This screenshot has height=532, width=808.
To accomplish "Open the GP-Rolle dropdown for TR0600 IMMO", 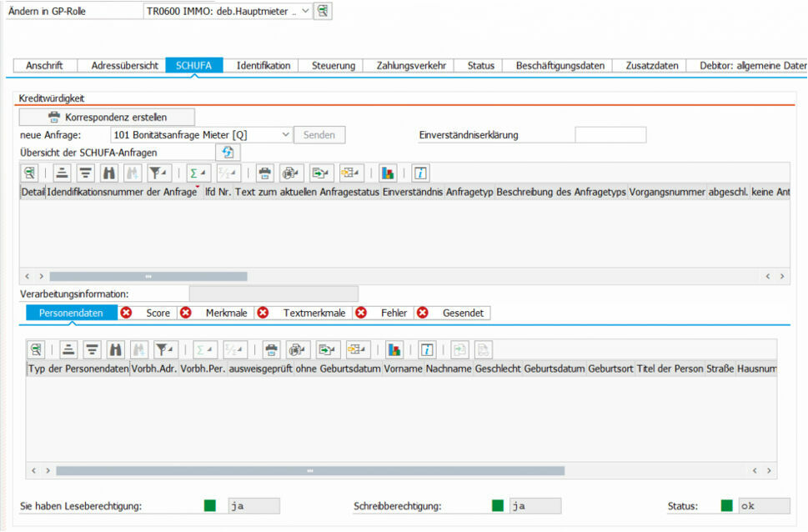I will 304,11.
